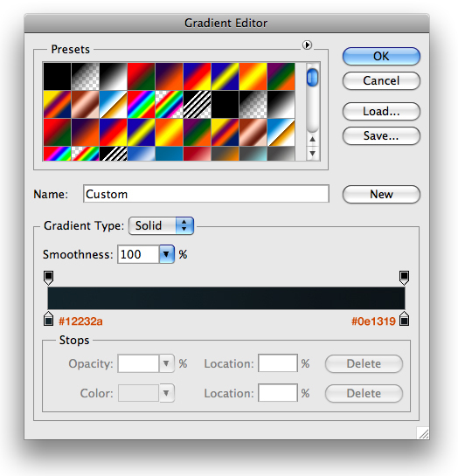Click the Color swatch in Stops section
This screenshot has width=458, height=476.
point(138,393)
